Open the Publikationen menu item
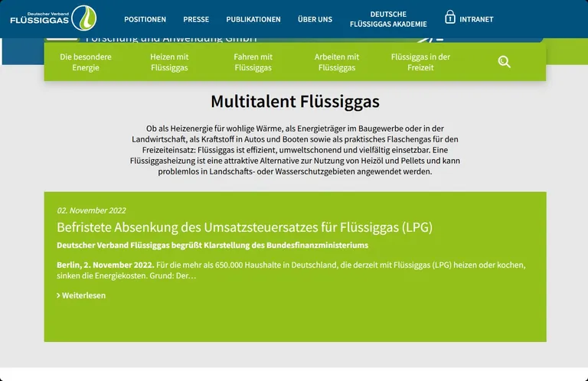 tap(253, 19)
